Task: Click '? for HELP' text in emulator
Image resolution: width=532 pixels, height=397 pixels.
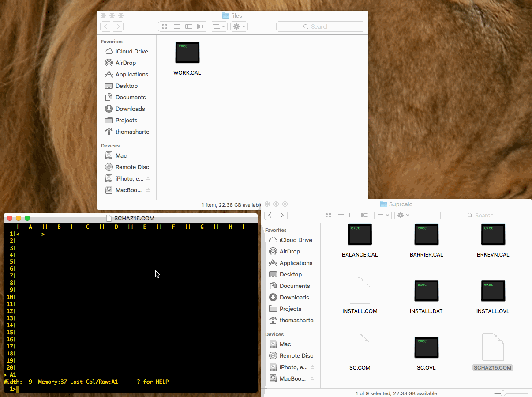Action: point(153,382)
